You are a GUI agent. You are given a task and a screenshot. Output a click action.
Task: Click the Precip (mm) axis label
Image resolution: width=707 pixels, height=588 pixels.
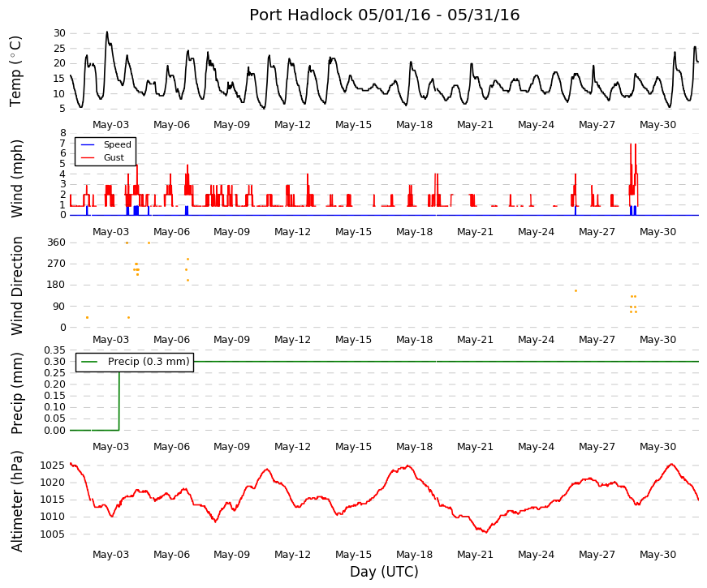coord(17,393)
